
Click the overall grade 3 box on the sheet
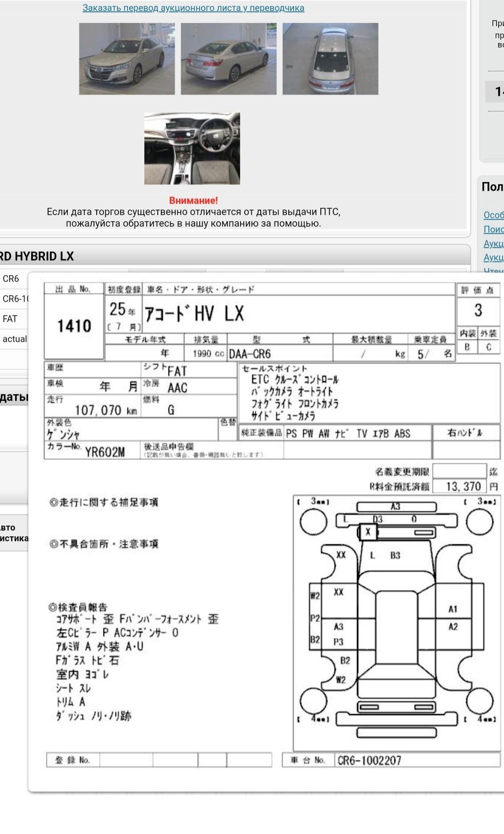[x=478, y=310]
